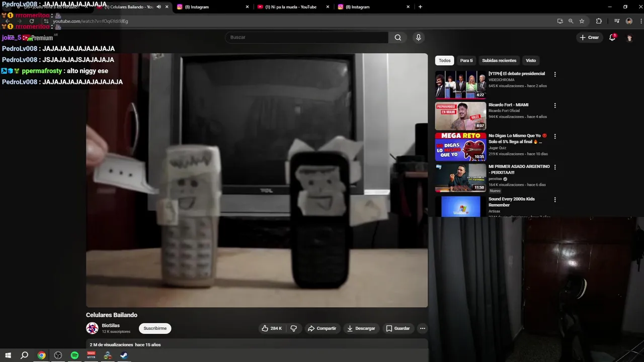Click the Descargar download button

(361, 328)
